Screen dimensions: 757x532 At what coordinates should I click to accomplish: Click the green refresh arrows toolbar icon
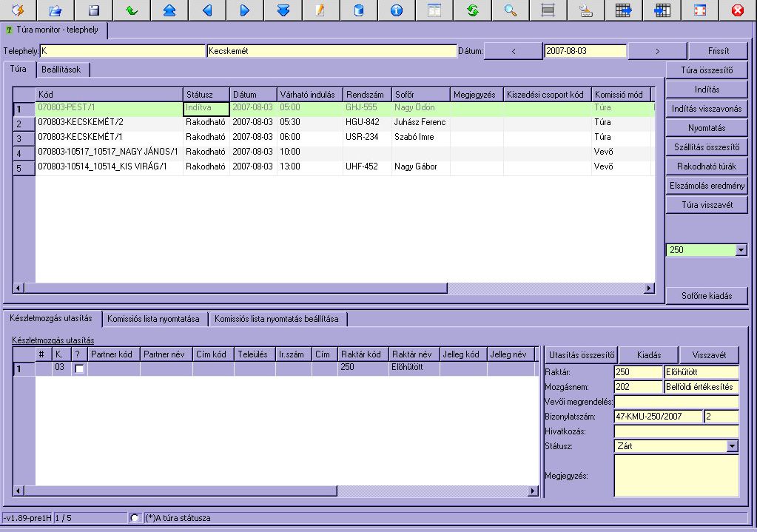(472, 10)
